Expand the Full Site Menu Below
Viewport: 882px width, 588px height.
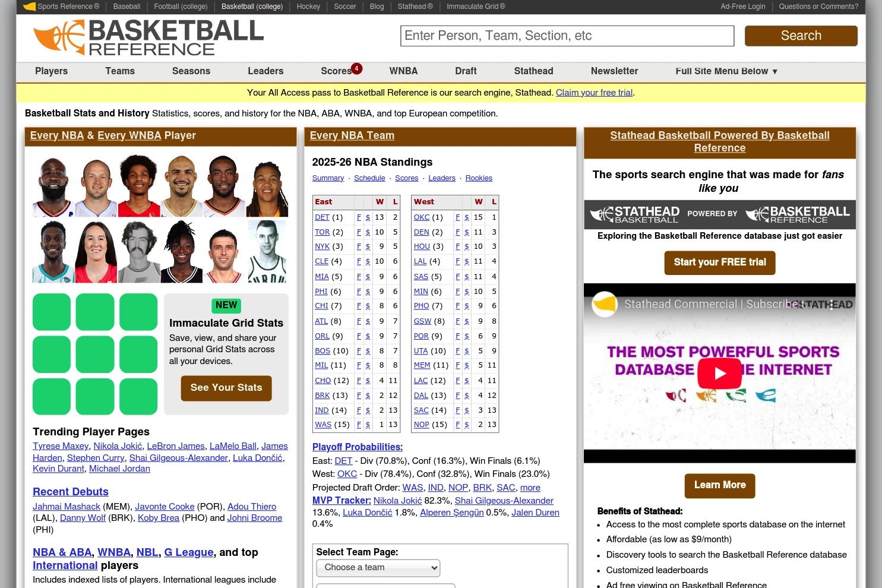point(726,71)
